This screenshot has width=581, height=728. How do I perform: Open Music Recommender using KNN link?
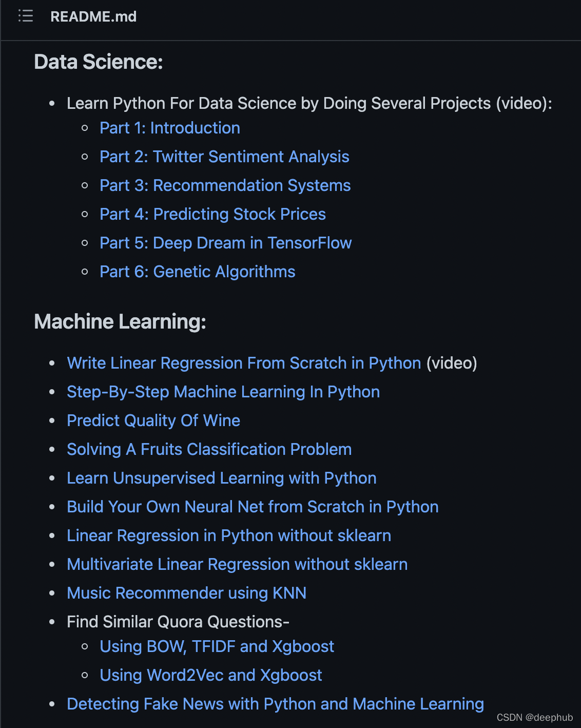point(187,593)
